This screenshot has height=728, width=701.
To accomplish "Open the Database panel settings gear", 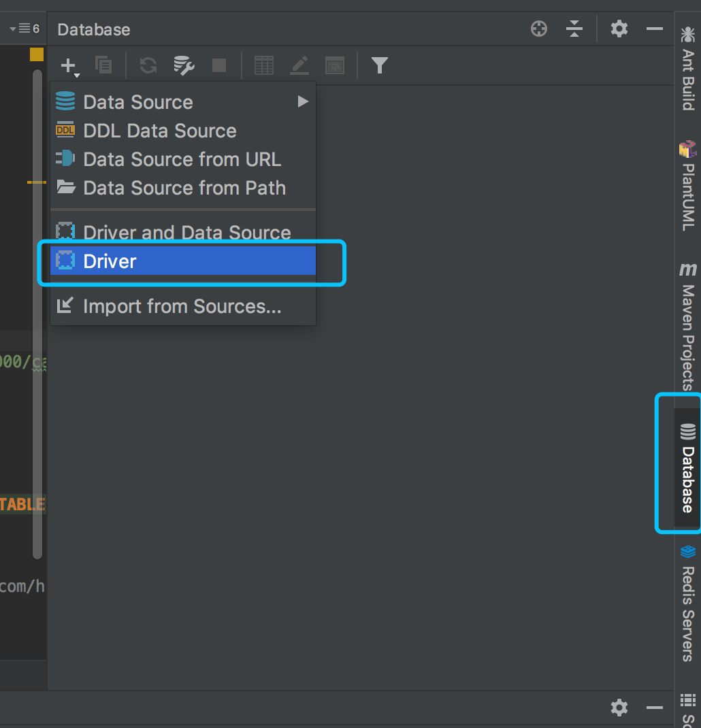I will [x=619, y=29].
